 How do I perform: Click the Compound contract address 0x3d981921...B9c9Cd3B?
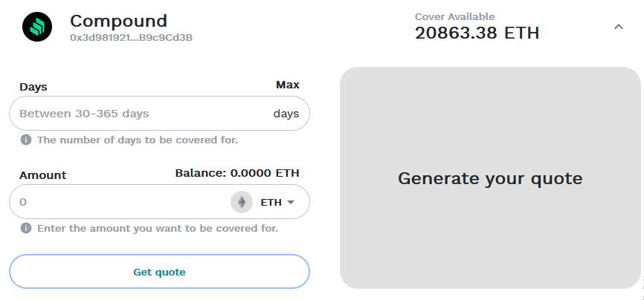pyautogui.click(x=131, y=37)
